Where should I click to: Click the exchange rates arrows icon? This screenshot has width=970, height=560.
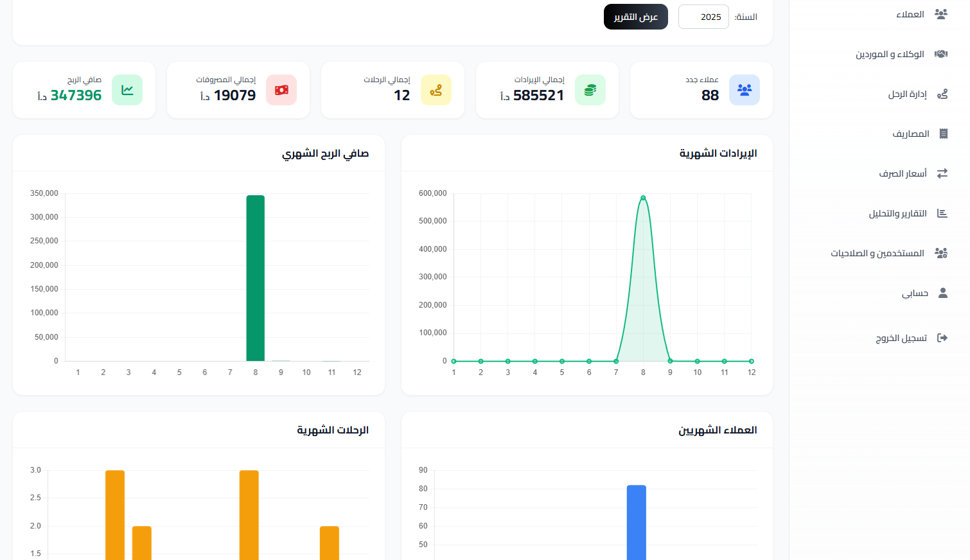point(942,173)
